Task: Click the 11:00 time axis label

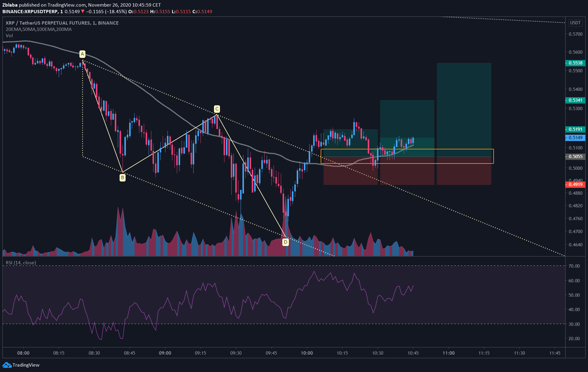Action: pos(449,353)
